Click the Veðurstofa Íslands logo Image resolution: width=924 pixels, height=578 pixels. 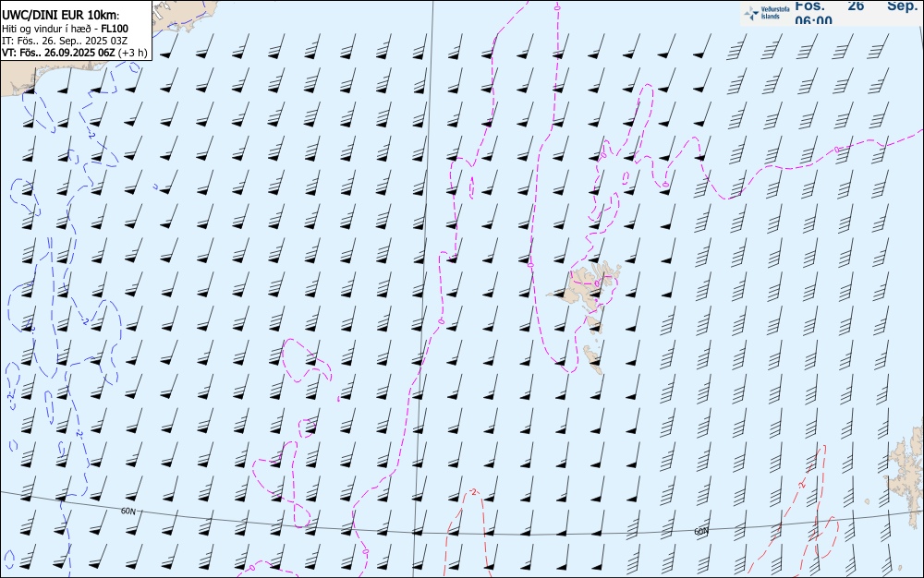767,13
